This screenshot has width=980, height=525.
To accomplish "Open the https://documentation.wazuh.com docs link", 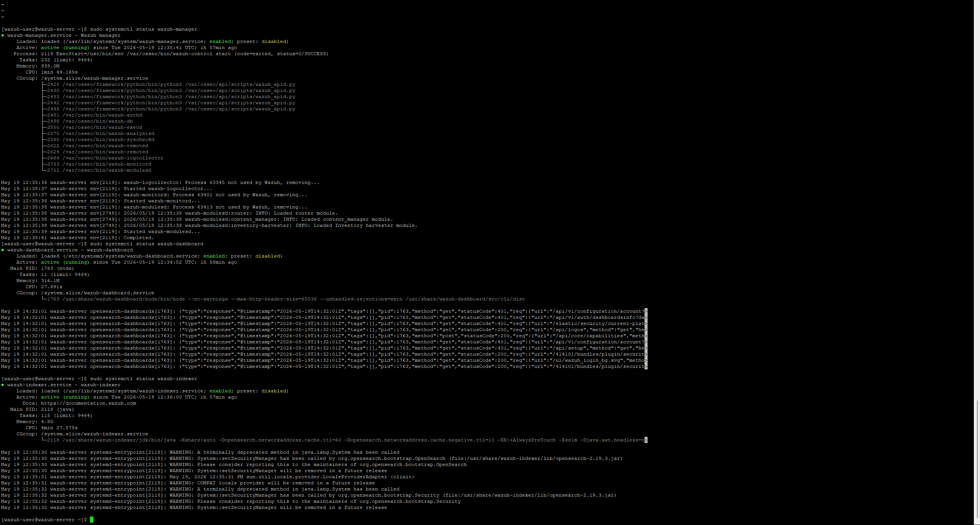I will (x=88, y=403).
